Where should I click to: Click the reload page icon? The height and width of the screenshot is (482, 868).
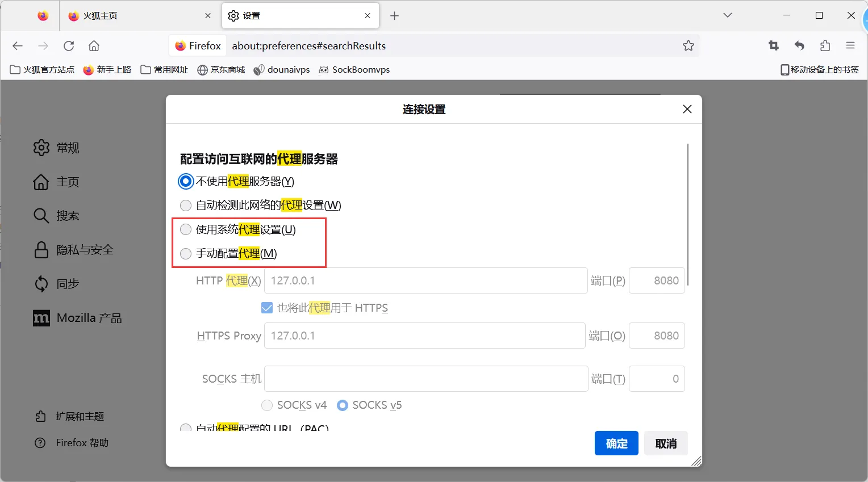coord(69,46)
